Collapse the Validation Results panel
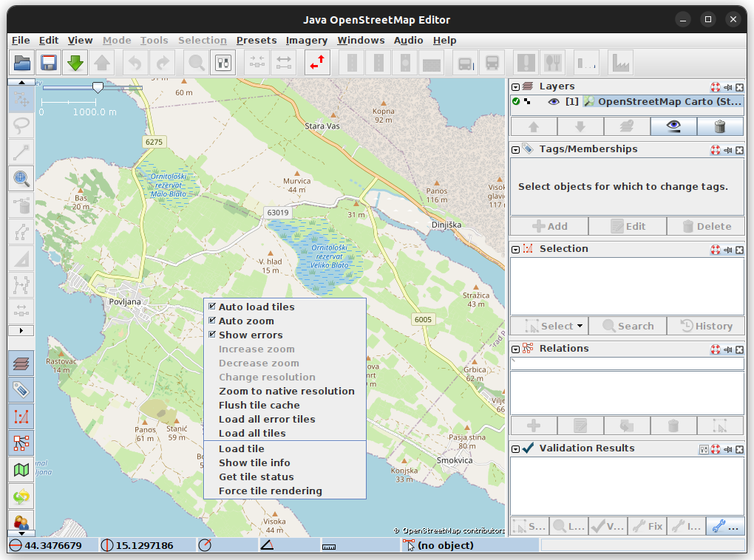This screenshot has width=754, height=560. pos(516,448)
